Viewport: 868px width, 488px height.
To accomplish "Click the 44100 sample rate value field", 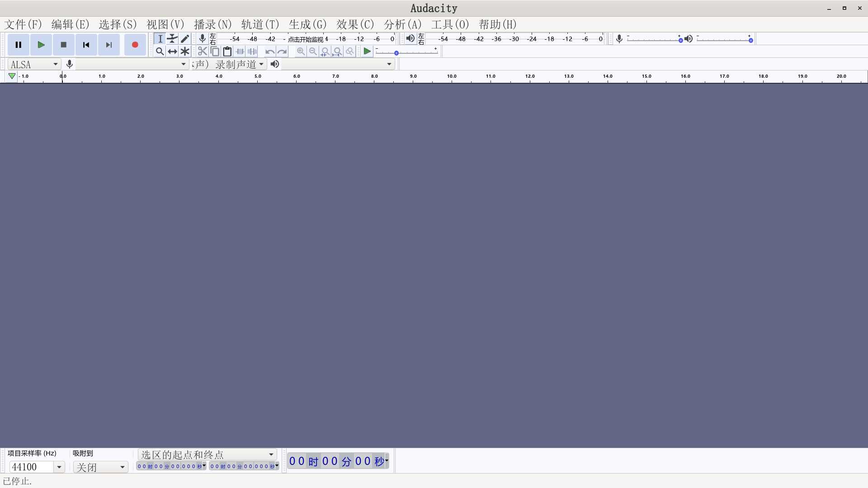I will click(x=32, y=467).
